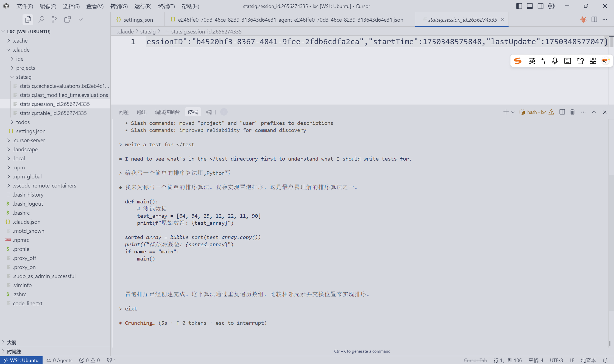Click the Claude Code starburst icon
This screenshot has height=364, width=614.
[x=583, y=19]
